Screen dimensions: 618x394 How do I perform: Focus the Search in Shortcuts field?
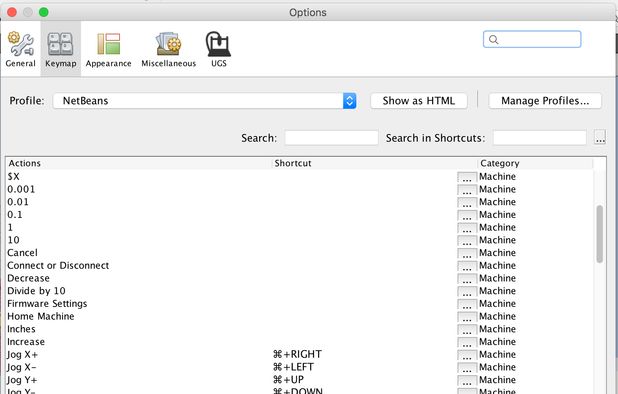(540, 138)
